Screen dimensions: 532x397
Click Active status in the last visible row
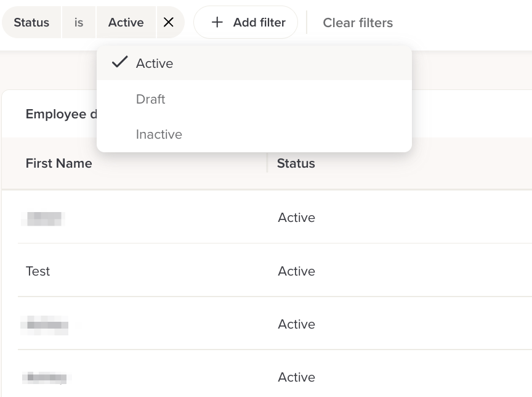click(x=296, y=377)
